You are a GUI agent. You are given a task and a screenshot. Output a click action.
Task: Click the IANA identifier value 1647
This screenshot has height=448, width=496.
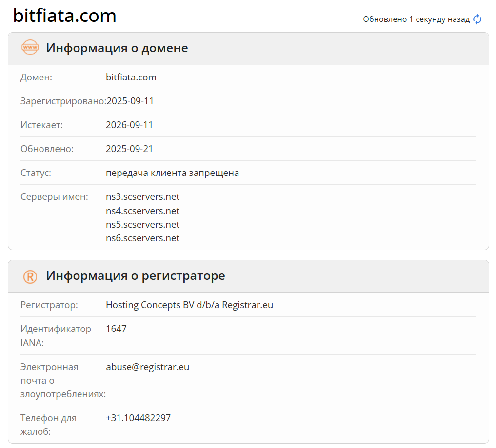[x=116, y=329]
